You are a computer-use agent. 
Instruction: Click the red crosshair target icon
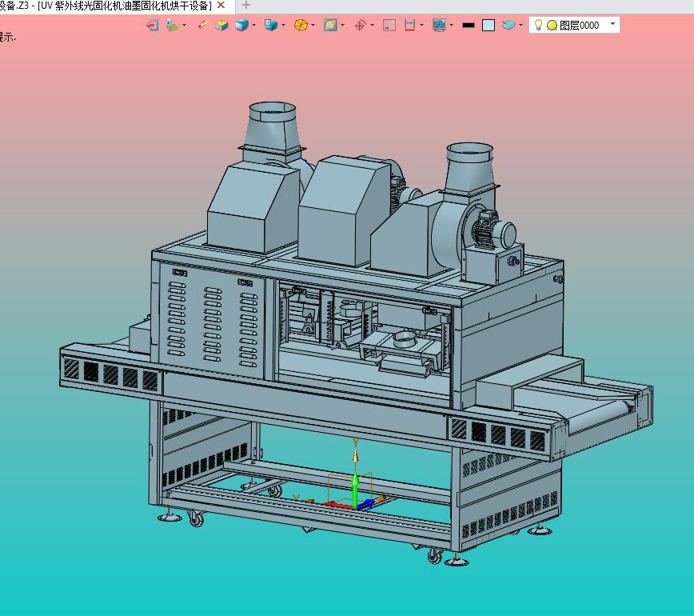tap(360, 26)
